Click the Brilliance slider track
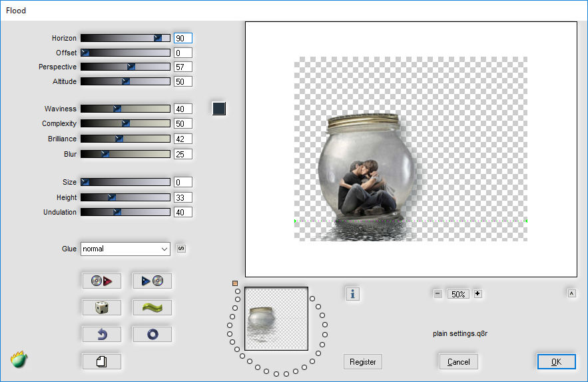The image size is (588, 382). click(125, 139)
